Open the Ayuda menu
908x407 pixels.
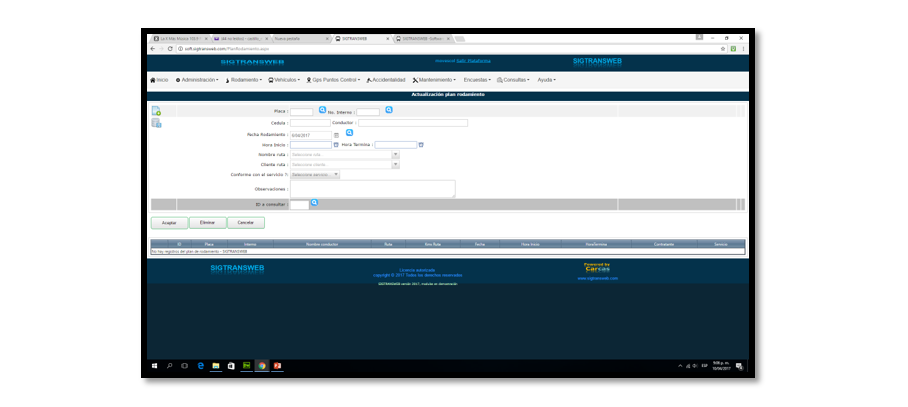546,80
